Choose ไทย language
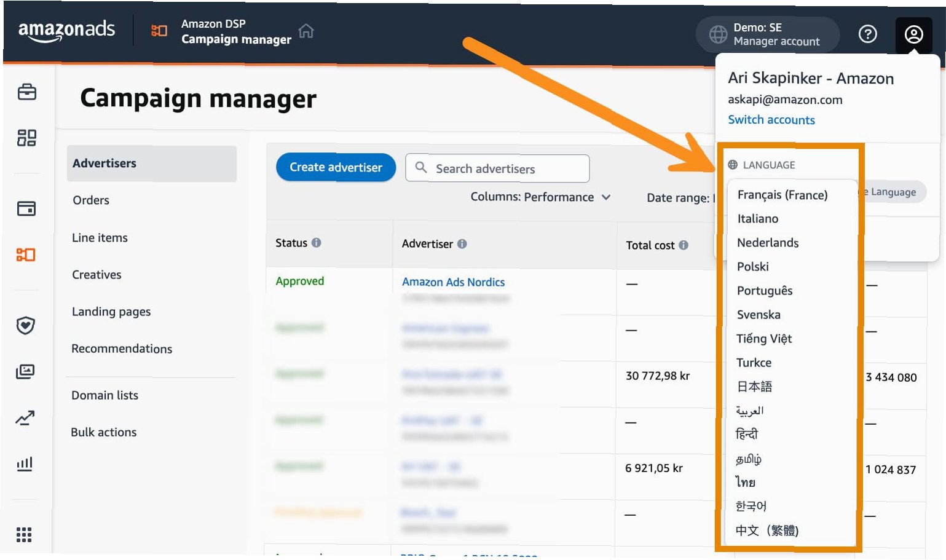 coord(746,483)
